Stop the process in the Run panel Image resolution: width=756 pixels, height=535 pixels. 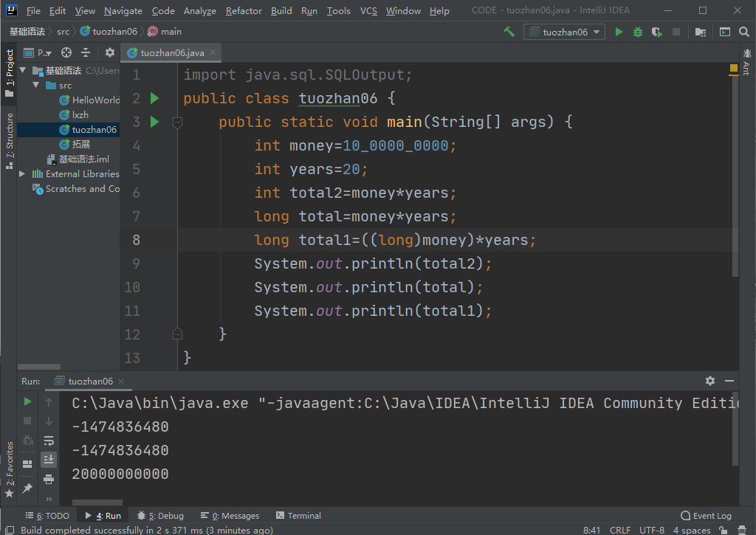click(x=27, y=421)
